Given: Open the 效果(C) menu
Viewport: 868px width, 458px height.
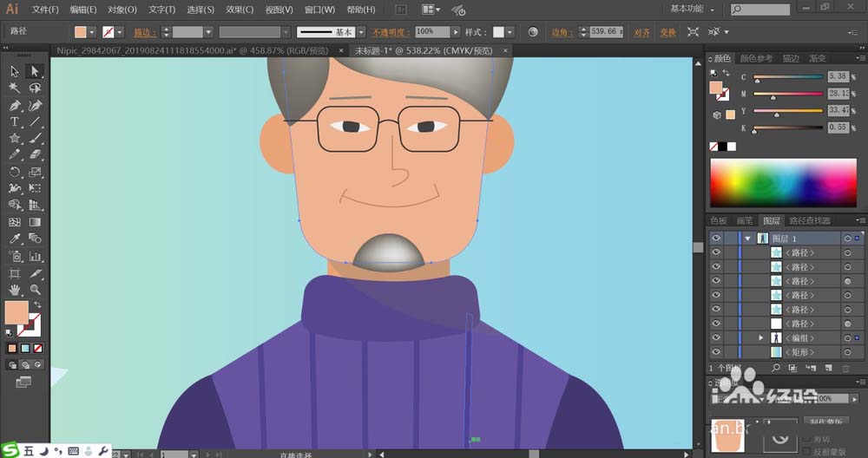Looking at the screenshot, I should [x=240, y=10].
